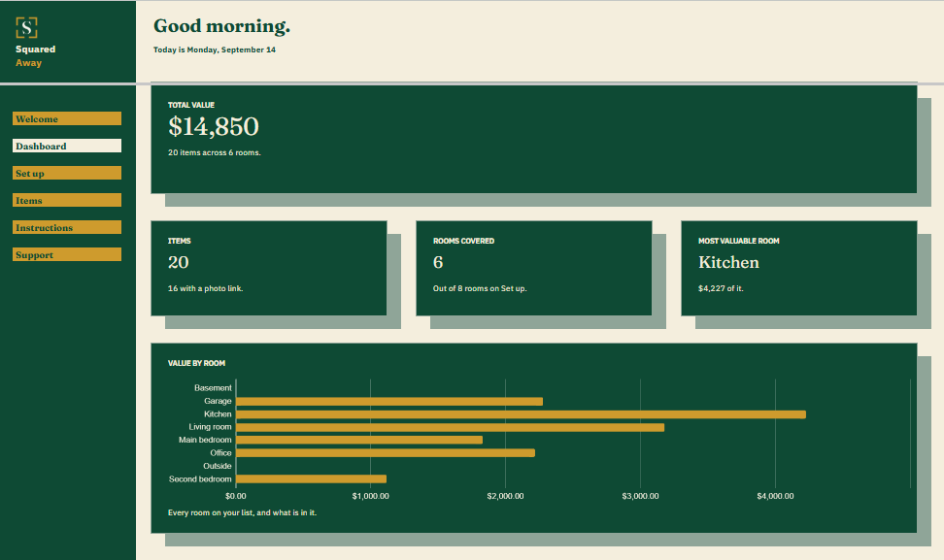Click the Squared Away brand name
The image size is (944, 560).
(36, 56)
